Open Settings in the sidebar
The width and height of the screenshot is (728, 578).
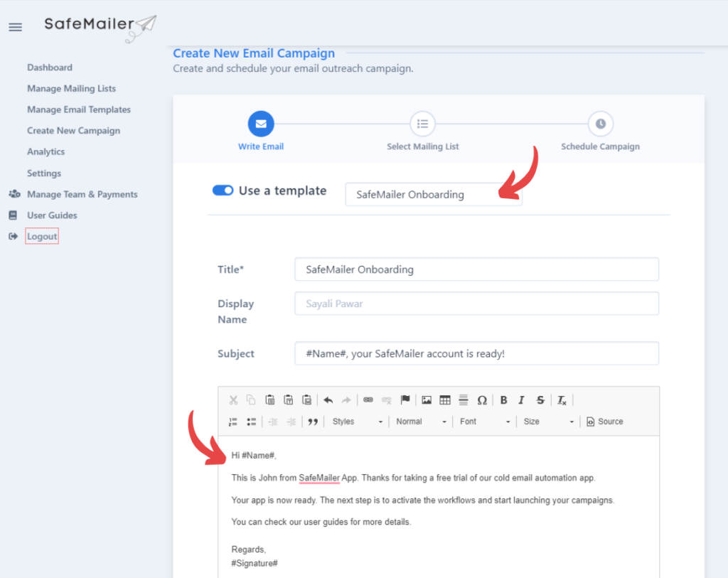44,173
